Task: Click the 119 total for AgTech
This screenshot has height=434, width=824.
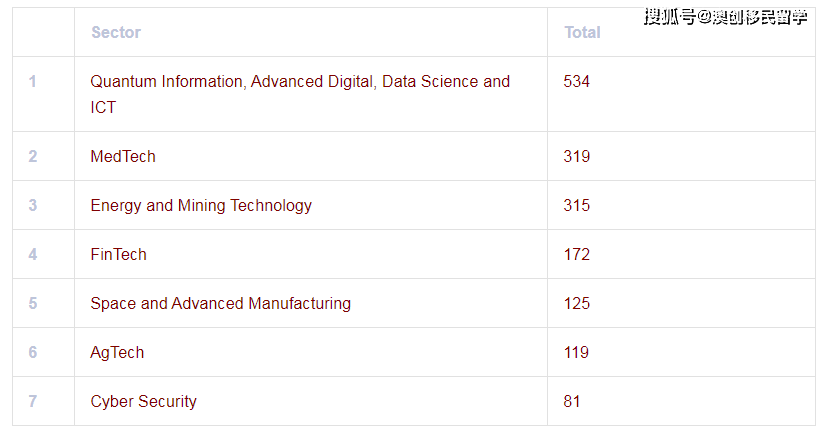Action: point(577,352)
